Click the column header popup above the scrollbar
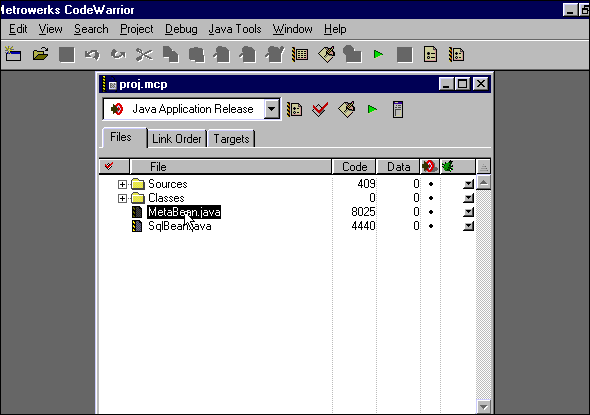The width and height of the screenshot is (590, 415). click(484, 166)
